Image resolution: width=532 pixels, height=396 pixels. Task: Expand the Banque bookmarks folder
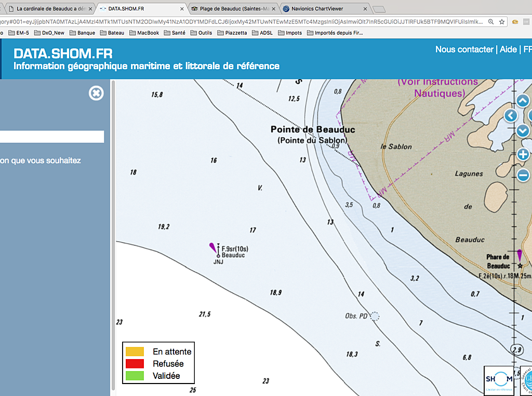click(x=83, y=33)
